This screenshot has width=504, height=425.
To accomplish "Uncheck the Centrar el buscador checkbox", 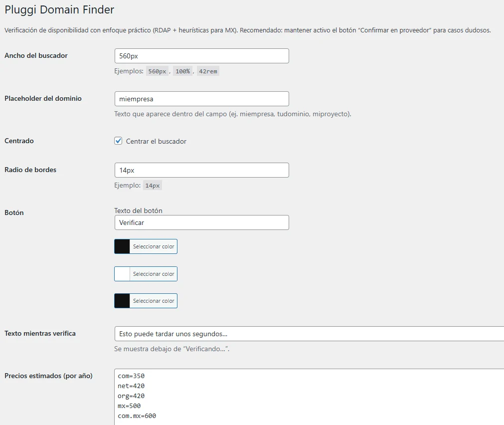I will [118, 141].
